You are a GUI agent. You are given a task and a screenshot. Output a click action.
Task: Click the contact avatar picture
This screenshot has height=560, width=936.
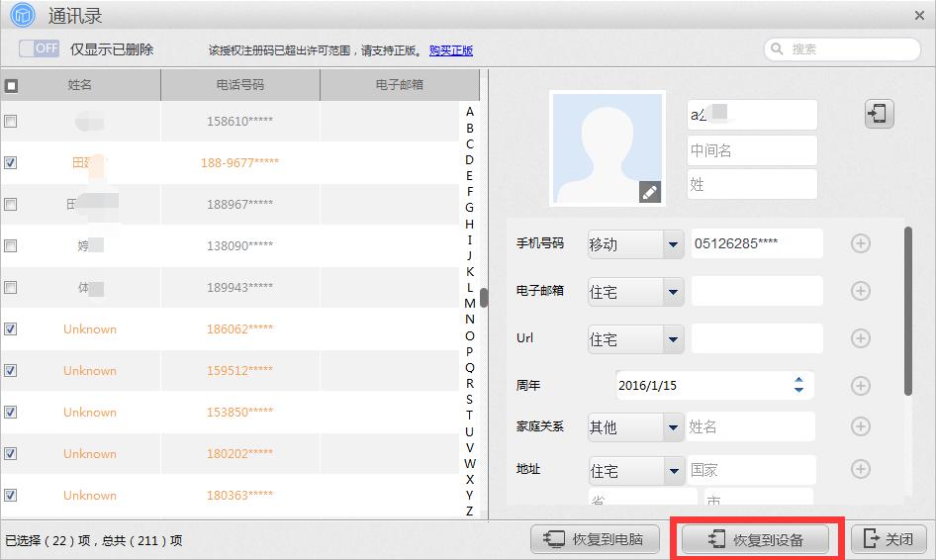(x=608, y=148)
